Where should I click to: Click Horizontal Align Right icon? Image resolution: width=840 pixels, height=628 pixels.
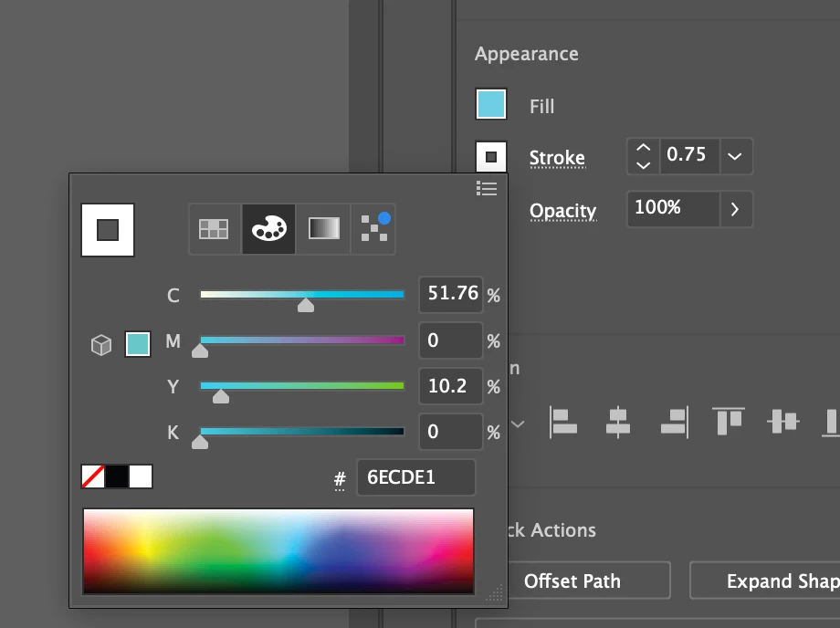pos(675,423)
